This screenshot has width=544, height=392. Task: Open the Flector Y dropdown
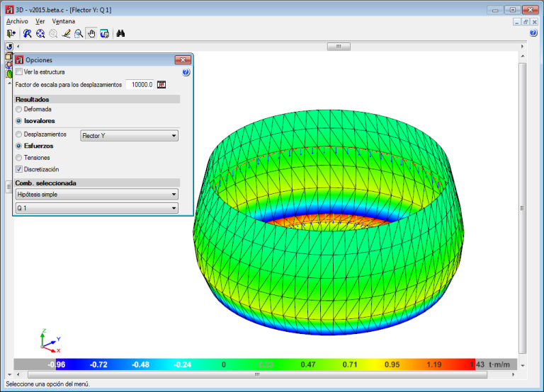click(x=130, y=136)
